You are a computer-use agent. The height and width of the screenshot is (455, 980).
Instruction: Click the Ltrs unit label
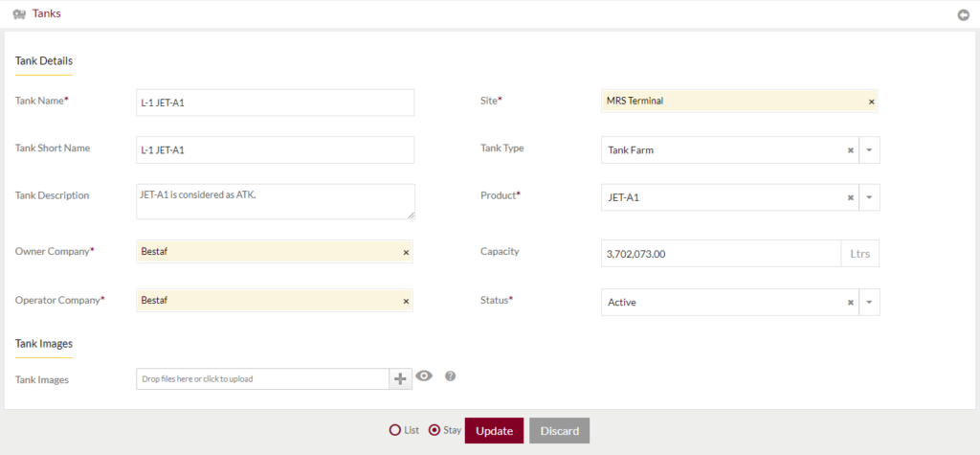[860, 254]
